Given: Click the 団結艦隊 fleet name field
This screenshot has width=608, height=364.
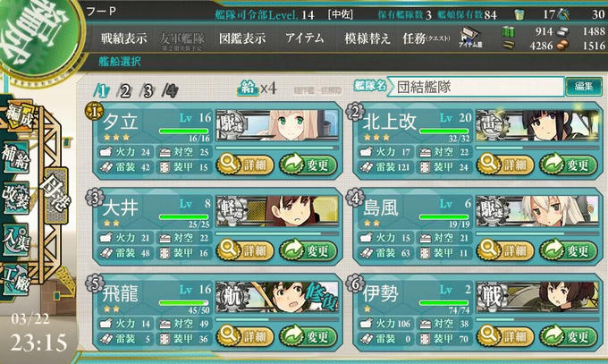Looking at the screenshot, I should (476, 87).
